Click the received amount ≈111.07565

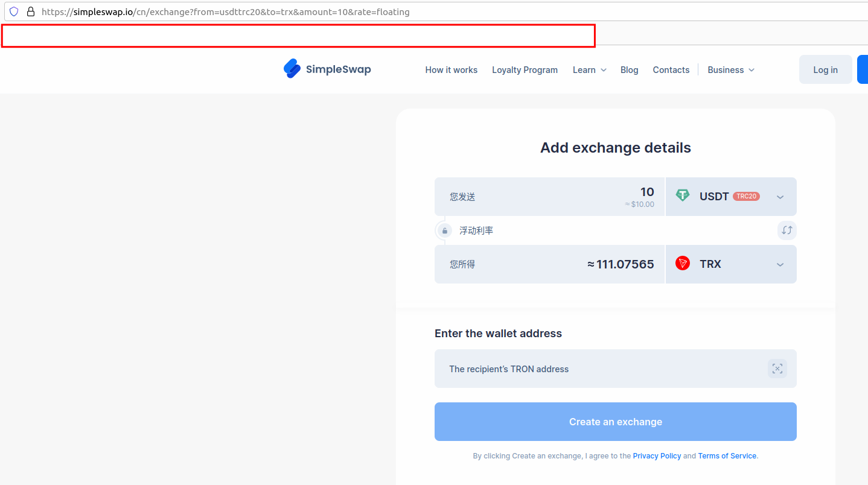(x=621, y=264)
